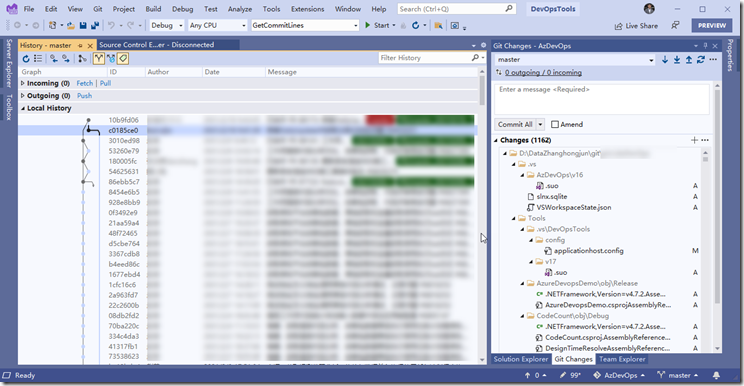
Task: Open the GetCommitLines startup project dropdown
Action: click(x=305, y=25)
